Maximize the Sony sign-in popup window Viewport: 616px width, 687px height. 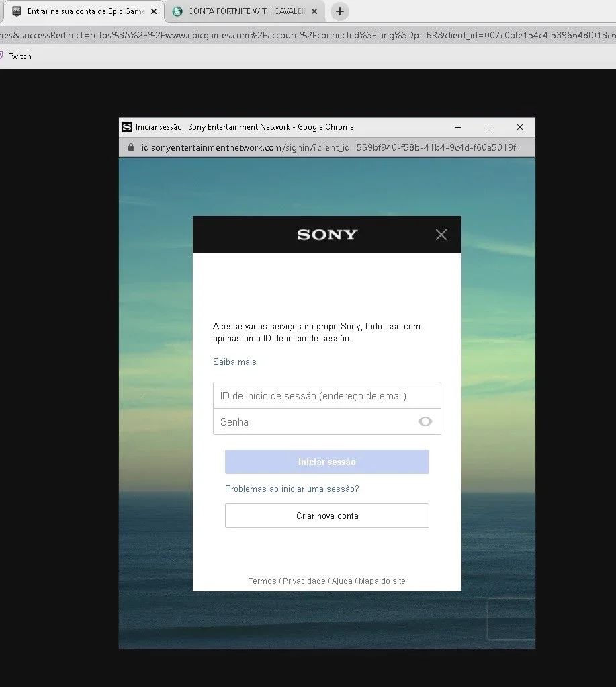489,127
